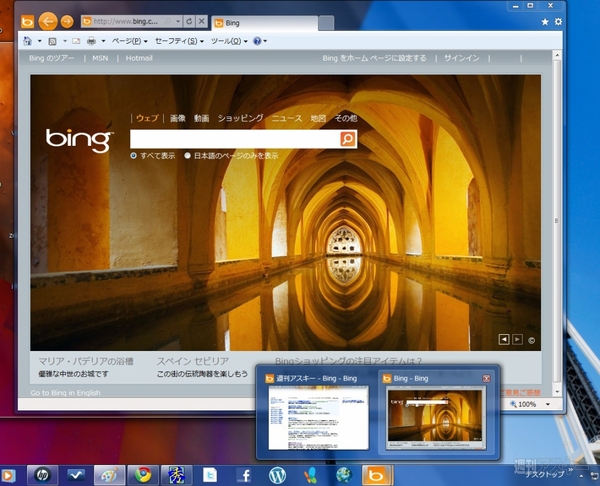Click the read mail icon in command bar
Image resolution: width=600 pixels, height=486 pixels.
(77, 41)
